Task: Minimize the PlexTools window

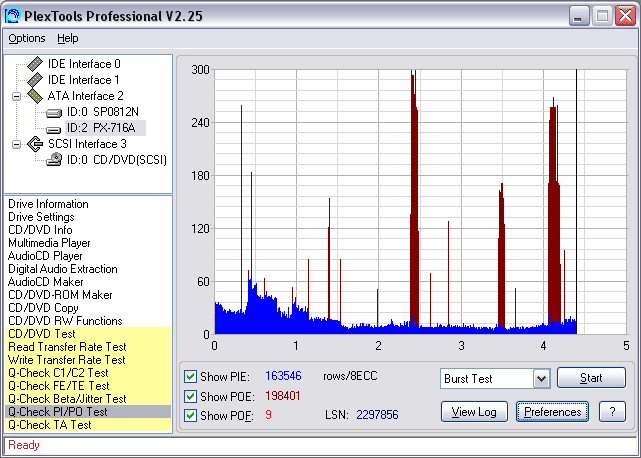Action: (578, 16)
